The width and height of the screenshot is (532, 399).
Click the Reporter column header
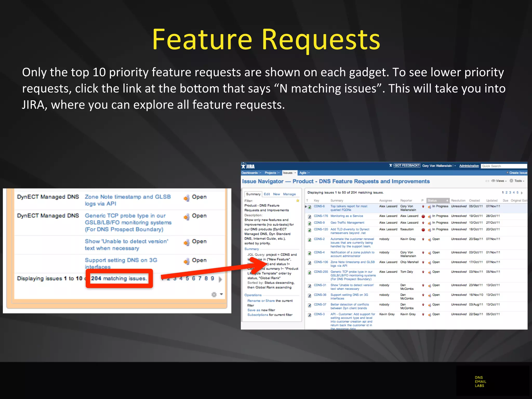coord(406,201)
